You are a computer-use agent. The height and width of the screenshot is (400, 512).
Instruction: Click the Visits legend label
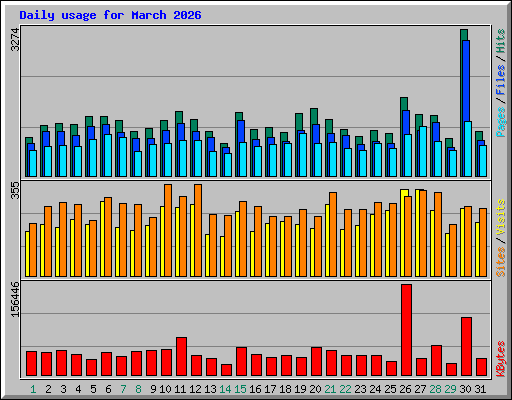[x=501, y=218]
